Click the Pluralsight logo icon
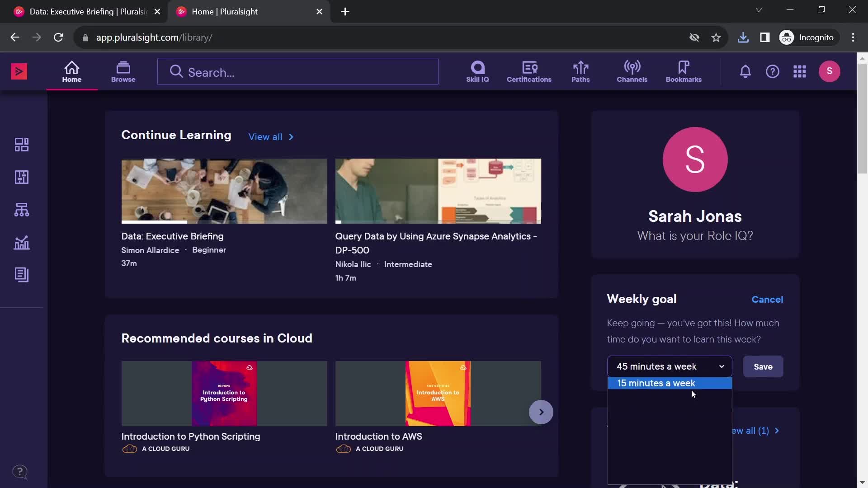The width and height of the screenshot is (868, 488). [19, 71]
